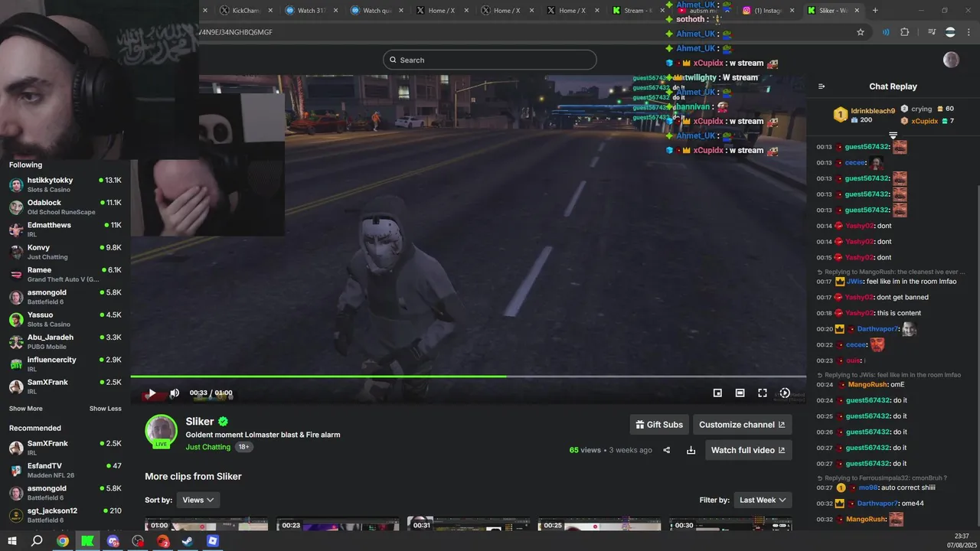Seek on the green video progress bar

tap(468, 377)
